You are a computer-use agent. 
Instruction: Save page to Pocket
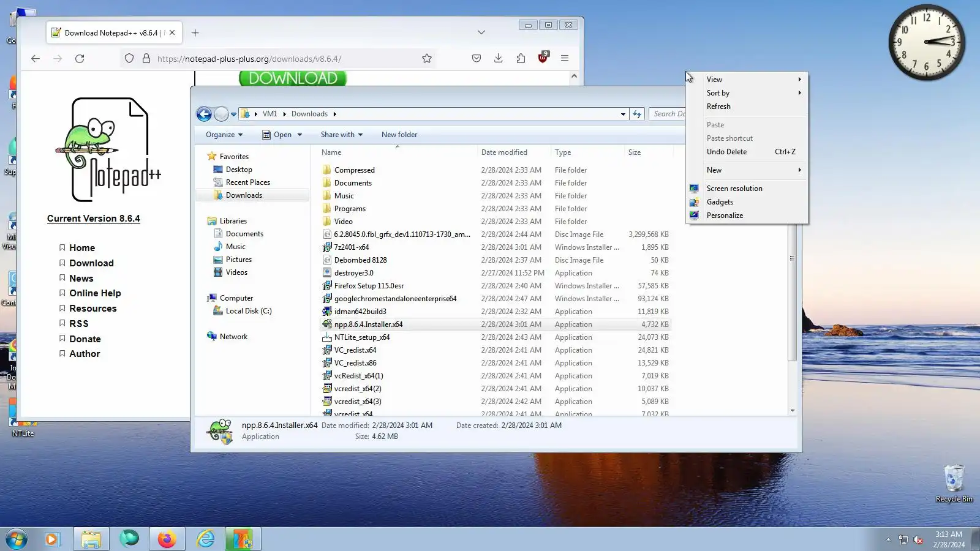[x=477, y=59]
